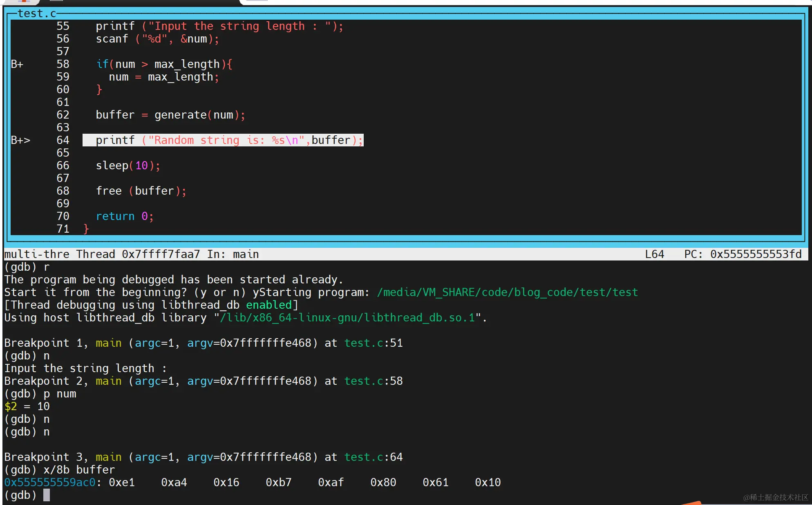This screenshot has height=505, width=812.
Task: Click byte value 0xb7
Action: [x=279, y=483]
